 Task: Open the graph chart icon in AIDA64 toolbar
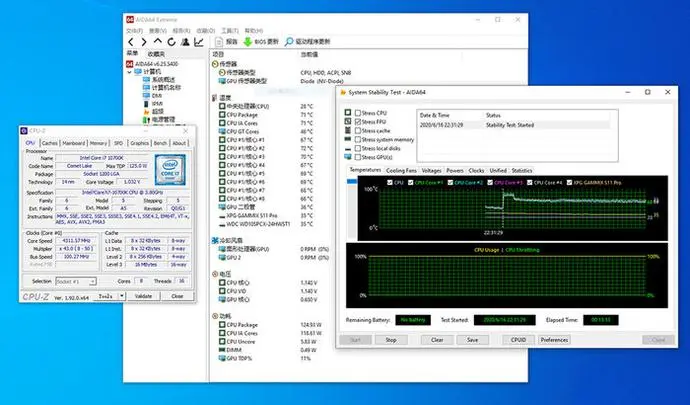coord(199,42)
